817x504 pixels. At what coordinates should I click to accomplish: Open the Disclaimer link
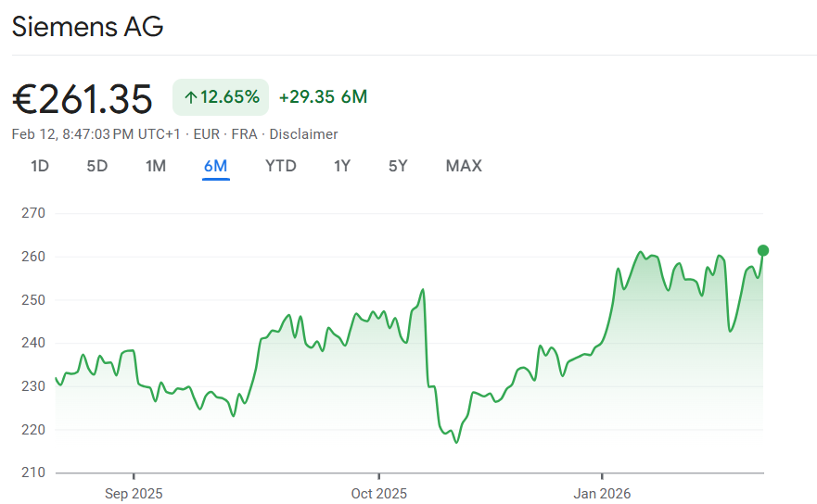point(303,134)
